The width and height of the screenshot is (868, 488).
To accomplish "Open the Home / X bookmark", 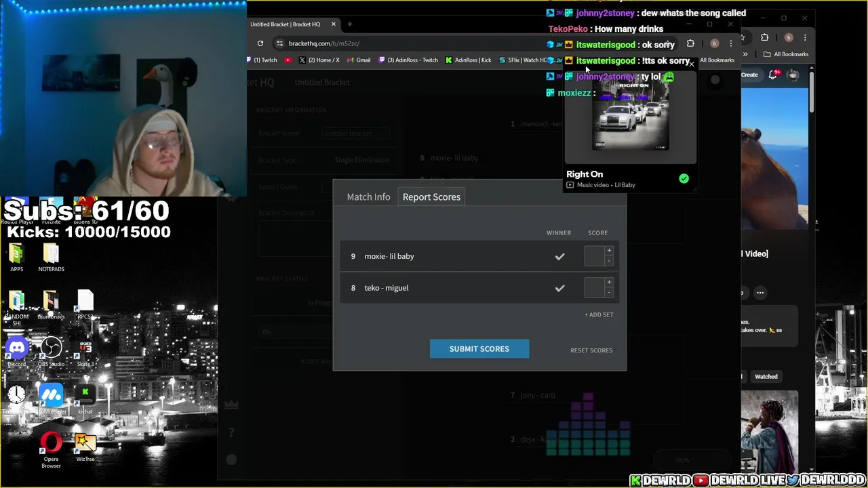I will (x=319, y=60).
